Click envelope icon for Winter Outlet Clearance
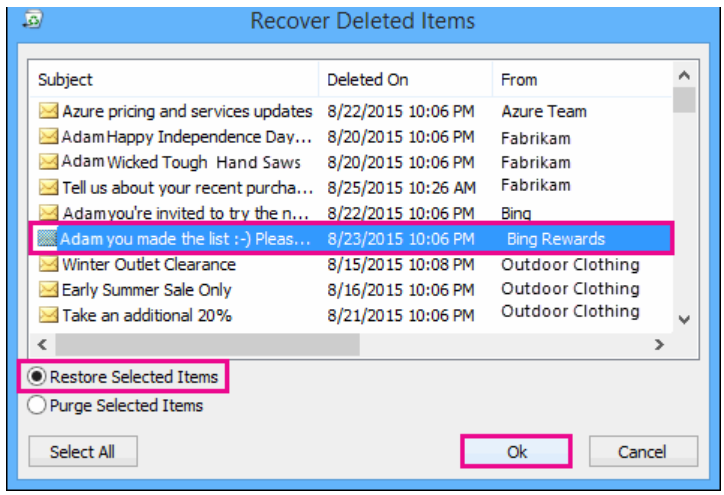 point(48,264)
